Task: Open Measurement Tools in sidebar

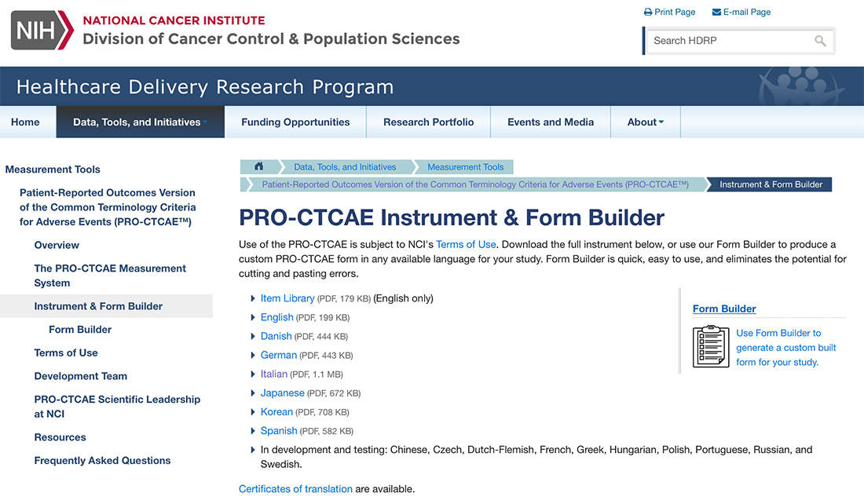Action: point(53,169)
